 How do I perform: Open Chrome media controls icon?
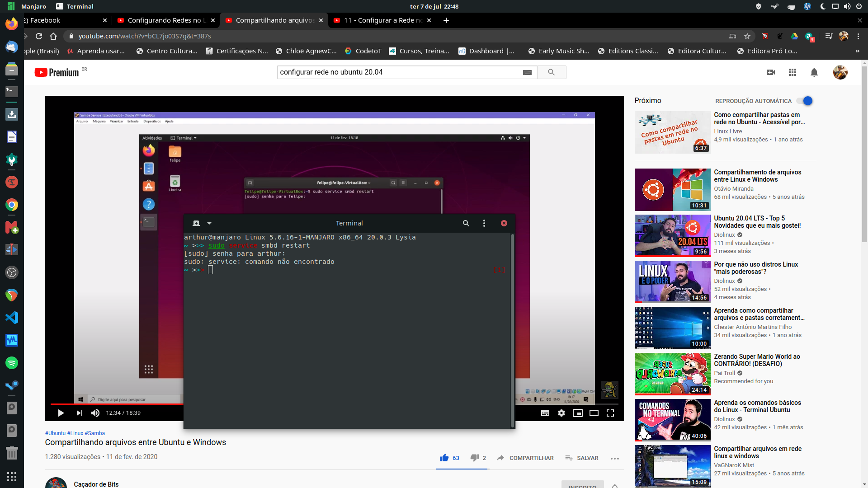829,36
